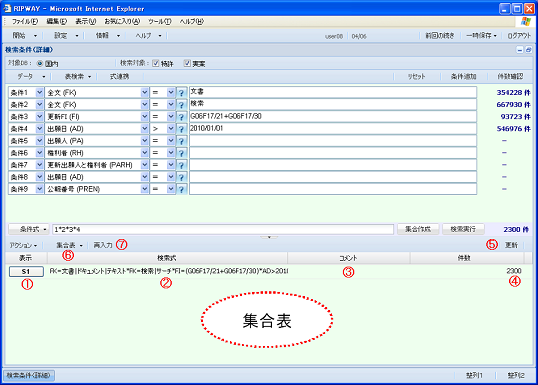538x385 pixels.
Task: Open the 全文 (FK) field dropdown in 条件1
Action: [x=144, y=93]
